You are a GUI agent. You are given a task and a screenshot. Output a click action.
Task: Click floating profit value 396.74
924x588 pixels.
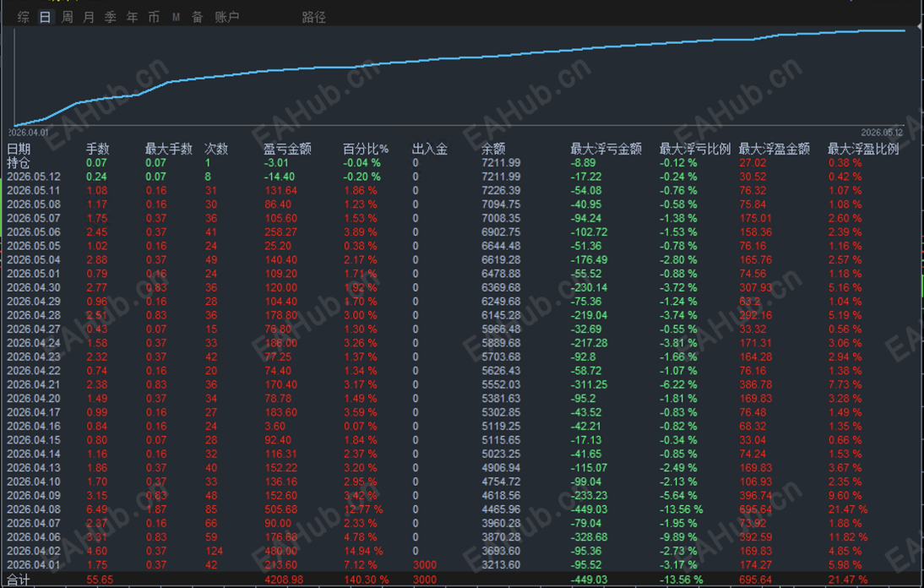(x=755, y=496)
